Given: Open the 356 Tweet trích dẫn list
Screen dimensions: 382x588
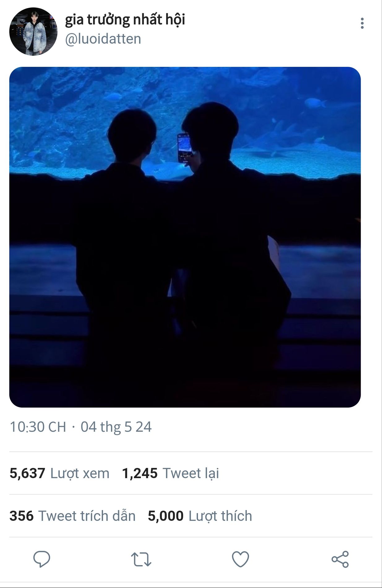Looking at the screenshot, I should [72, 516].
